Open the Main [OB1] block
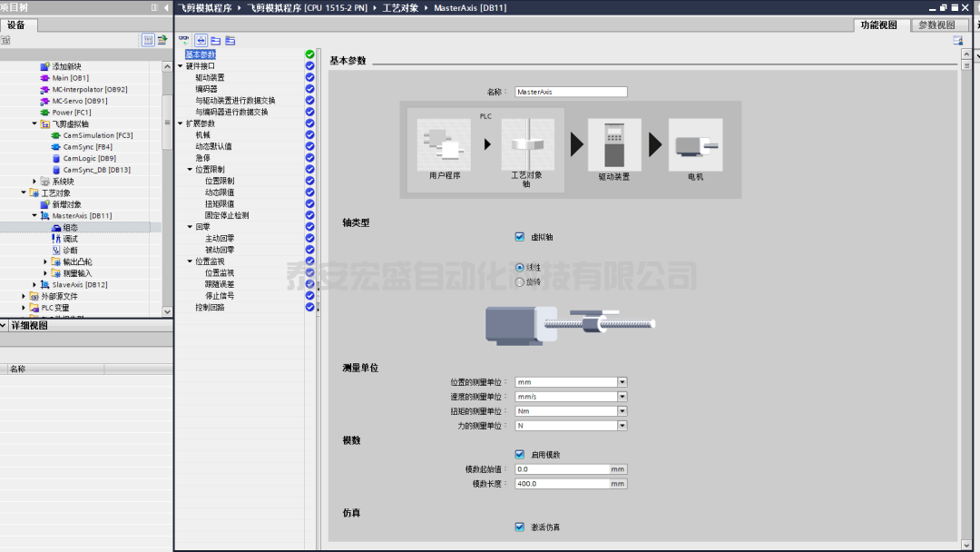980x552 pixels. 70,78
